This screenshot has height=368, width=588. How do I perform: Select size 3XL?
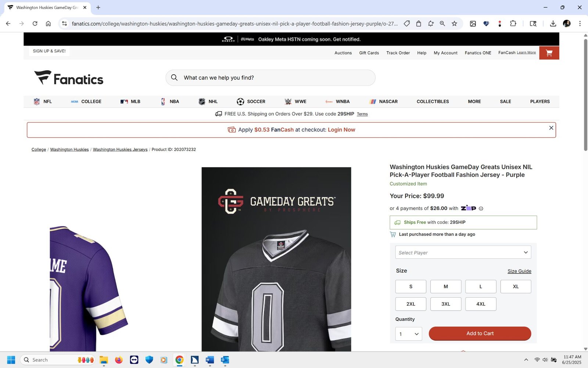446,304
